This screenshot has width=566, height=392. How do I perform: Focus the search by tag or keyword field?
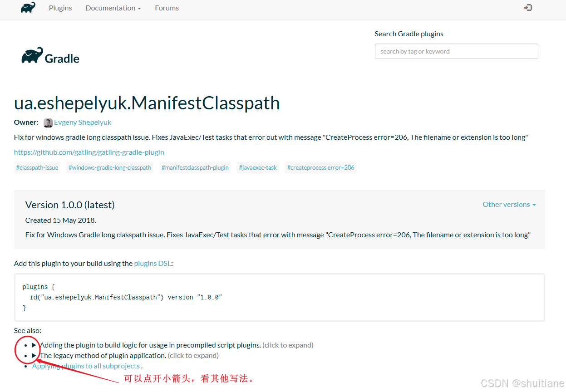(x=456, y=51)
